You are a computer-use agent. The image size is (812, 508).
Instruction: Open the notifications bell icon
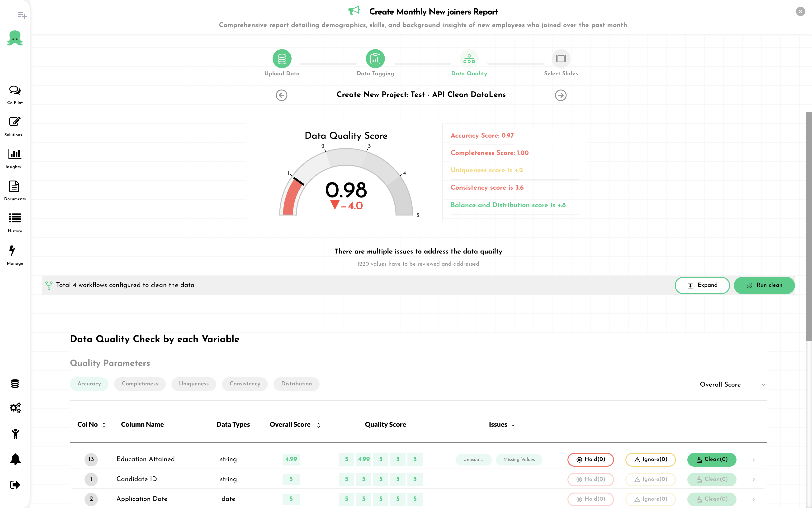15,459
